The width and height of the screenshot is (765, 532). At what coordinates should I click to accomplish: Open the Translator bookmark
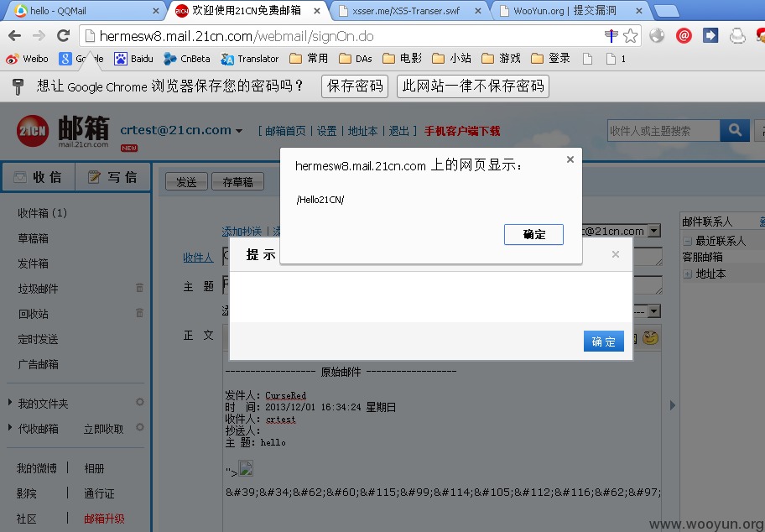pos(249,59)
